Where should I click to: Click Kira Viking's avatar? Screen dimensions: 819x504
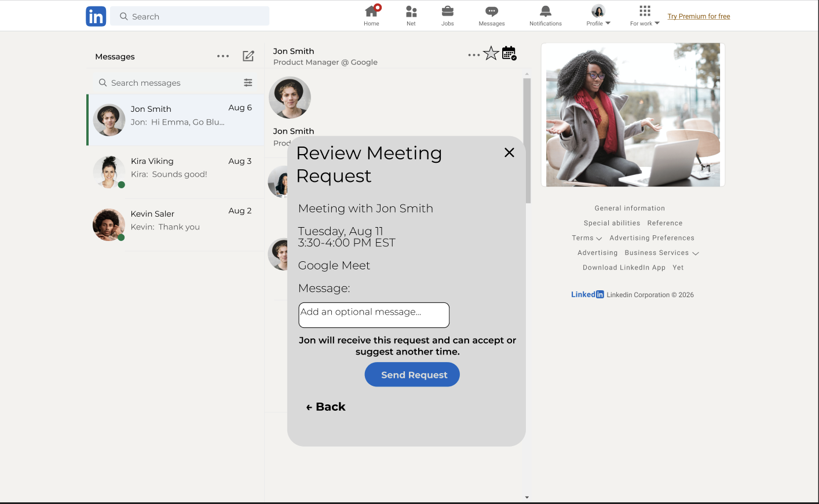109,172
